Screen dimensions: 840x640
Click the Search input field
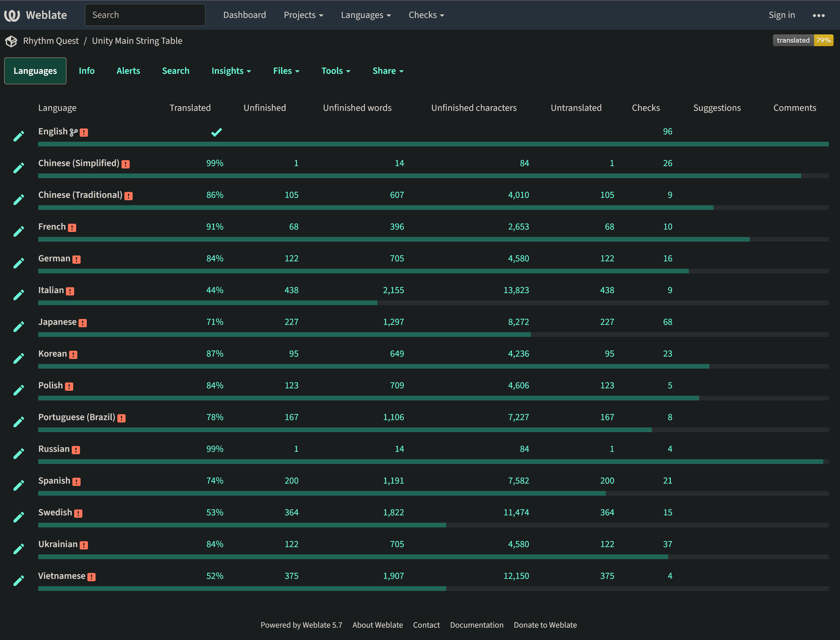tap(145, 15)
